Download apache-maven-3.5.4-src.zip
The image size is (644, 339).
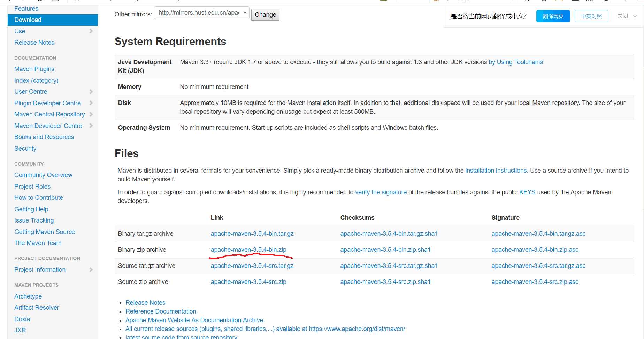pyautogui.click(x=248, y=282)
